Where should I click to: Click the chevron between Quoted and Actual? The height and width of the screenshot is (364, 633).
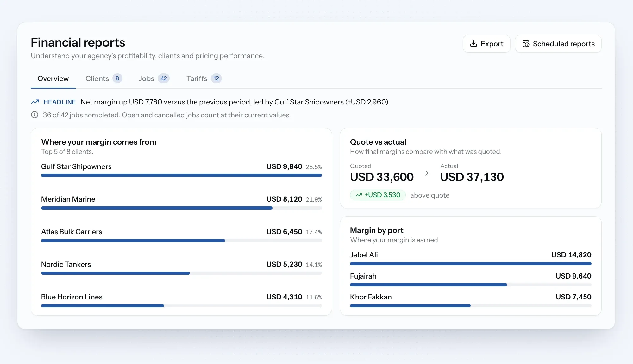427,173
